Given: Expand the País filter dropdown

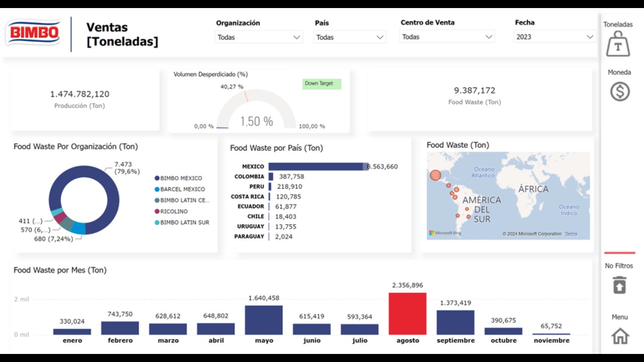Looking at the screenshot, I should click(x=350, y=37).
